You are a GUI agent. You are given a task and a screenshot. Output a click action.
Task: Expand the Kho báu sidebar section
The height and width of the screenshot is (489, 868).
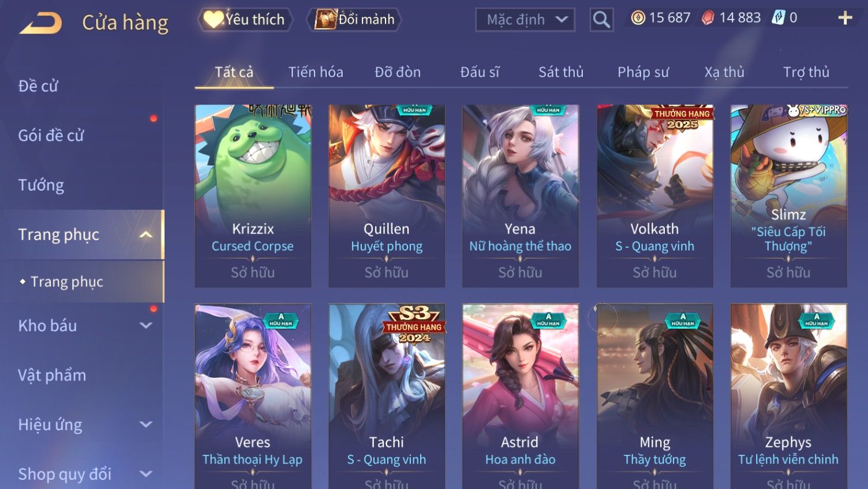click(146, 326)
